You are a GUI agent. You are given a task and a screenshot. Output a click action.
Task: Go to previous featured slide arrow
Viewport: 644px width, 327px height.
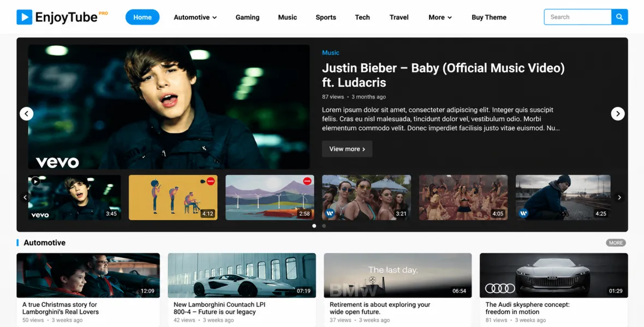(27, 114)
